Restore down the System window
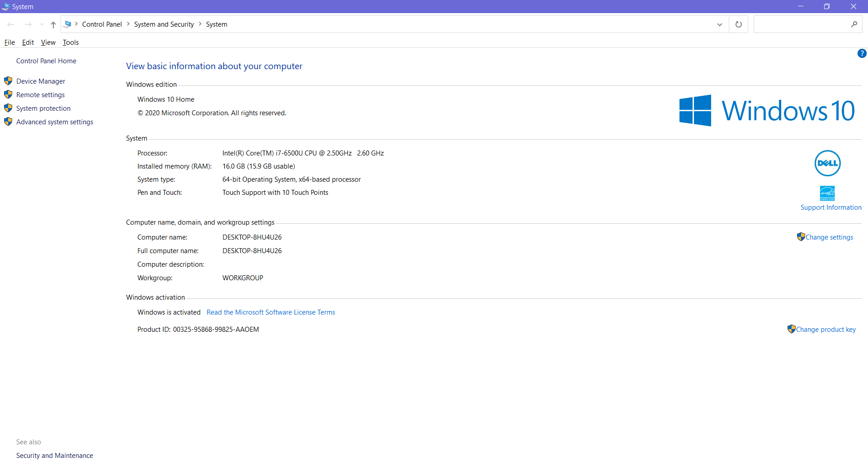868x471 pixels. [x=827, y=6]
